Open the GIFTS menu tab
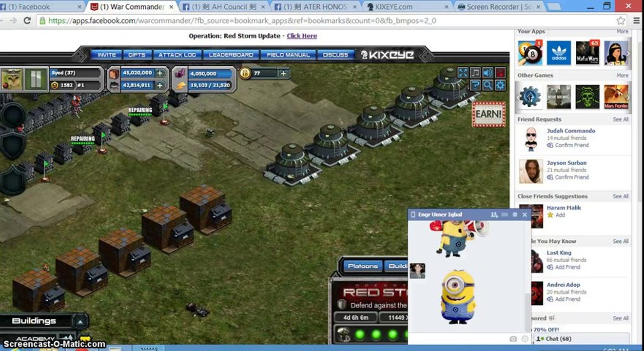644x351 pixels. [137, 55]
